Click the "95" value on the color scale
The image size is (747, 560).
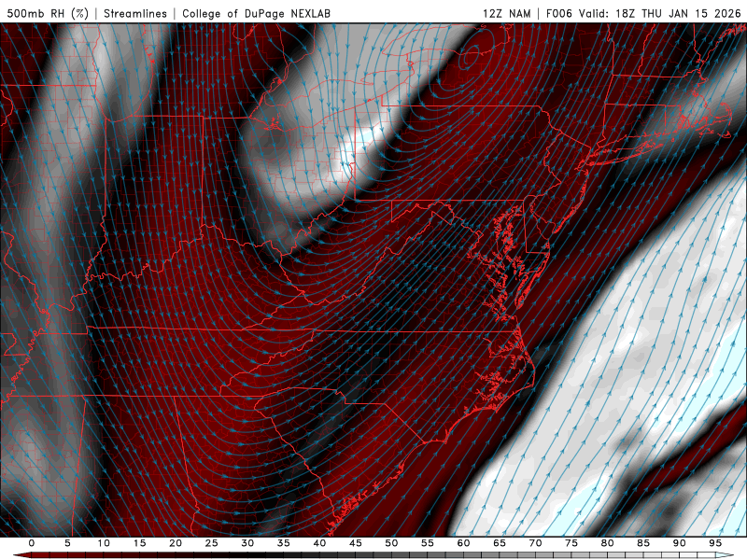click(x=715, y=543)
